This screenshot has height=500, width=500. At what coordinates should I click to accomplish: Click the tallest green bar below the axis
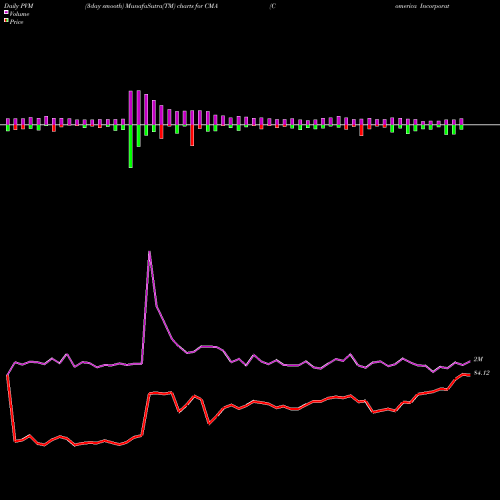131,146
